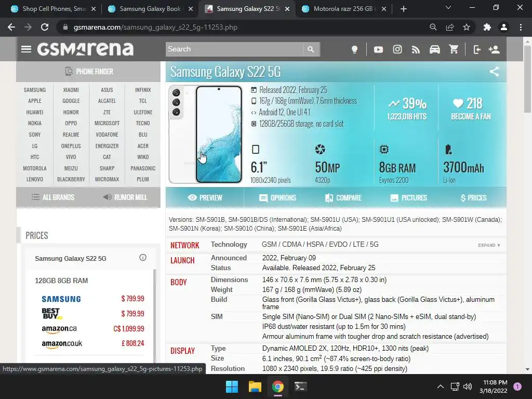Viewport: 532px width, 399px height.
Task: Open Chrome three-dot menu
Action: pos(521,27)
